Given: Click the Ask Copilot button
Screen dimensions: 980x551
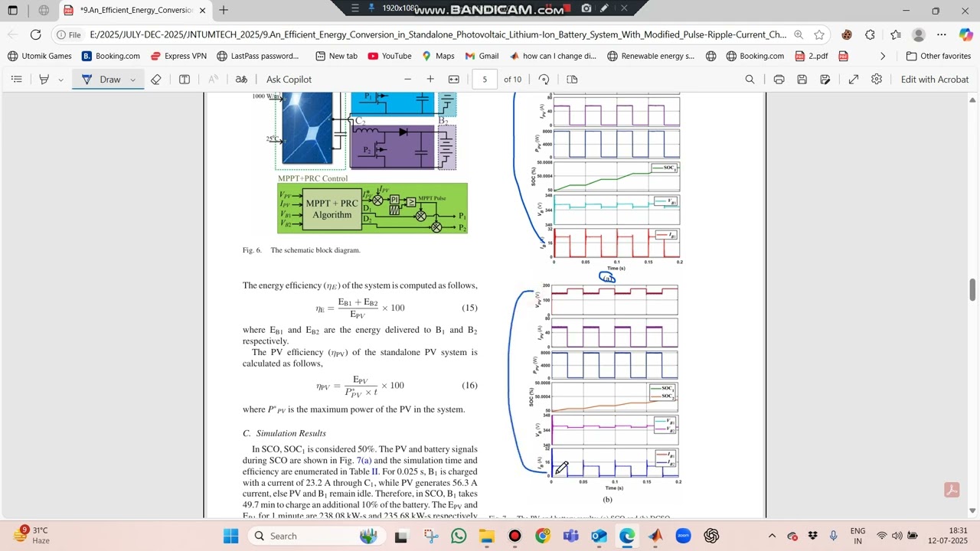Looking at the screenshot, I should click(289, 80).
